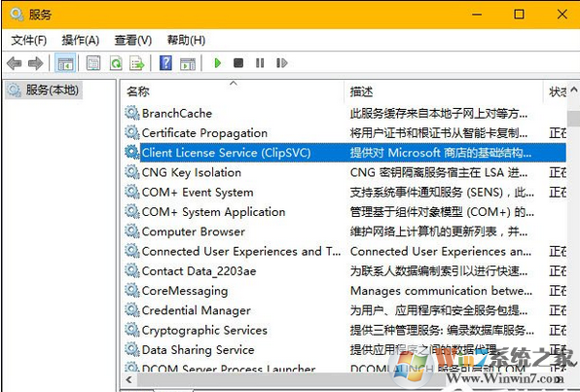Click the horizontal scrollbar left arrow
This screenshot has height=392, width=580.
pyautogui.click(x=128, y=379)
